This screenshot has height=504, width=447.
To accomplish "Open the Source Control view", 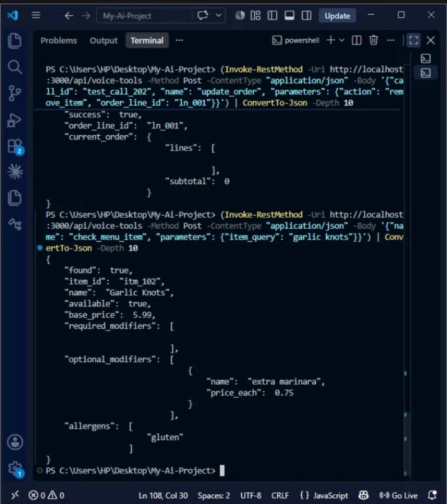I will (15, 93).
